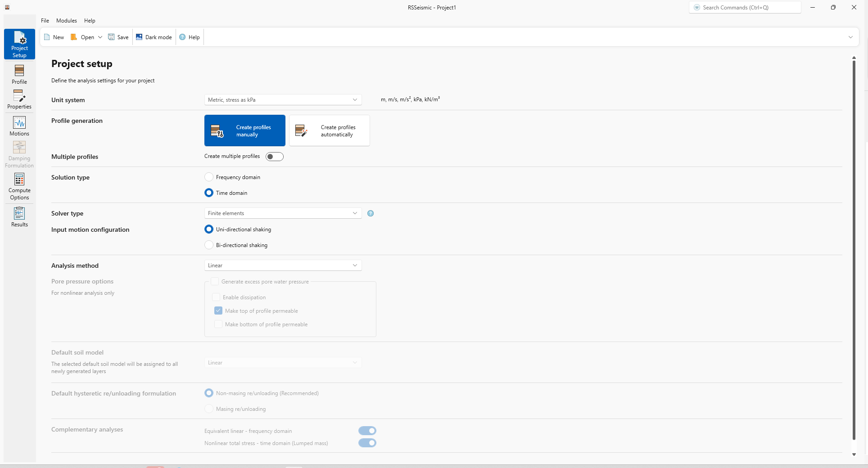Select Create profiles automatically

330,130
